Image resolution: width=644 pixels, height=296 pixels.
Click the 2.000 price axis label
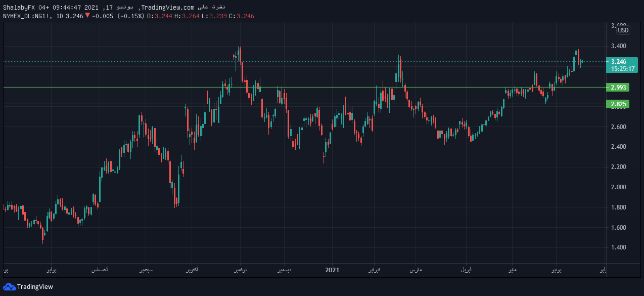click(619, 187)
